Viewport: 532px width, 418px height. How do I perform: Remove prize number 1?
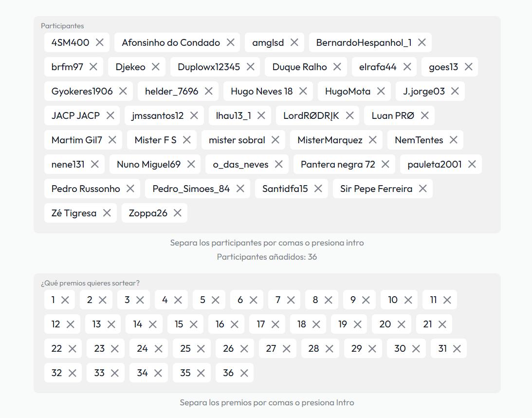(x=65, y=300)
